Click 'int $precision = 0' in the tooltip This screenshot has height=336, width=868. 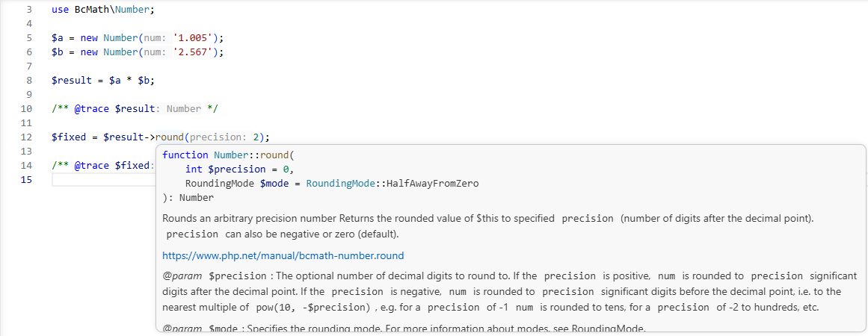tap(236, 169)
